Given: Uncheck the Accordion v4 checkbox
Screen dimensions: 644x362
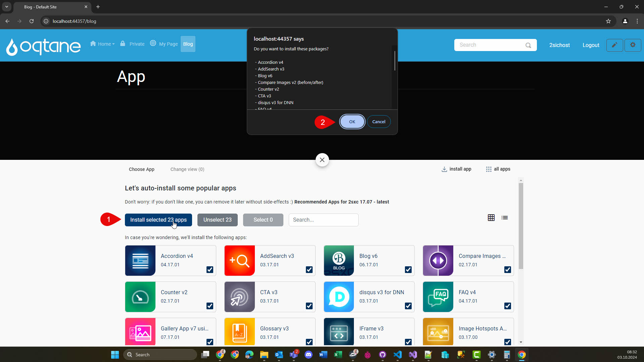Looking at the screenshot, I should tap(210, 270).
